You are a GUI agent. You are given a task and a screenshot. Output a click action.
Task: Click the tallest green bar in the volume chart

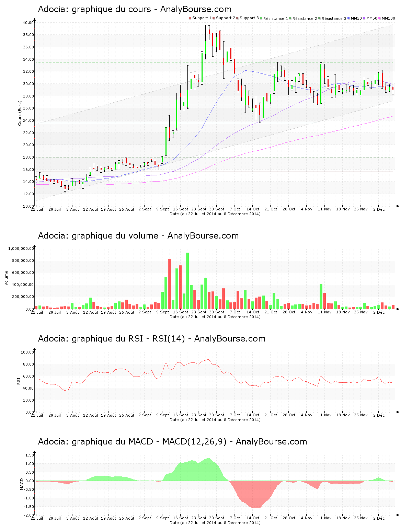[187, 281]
